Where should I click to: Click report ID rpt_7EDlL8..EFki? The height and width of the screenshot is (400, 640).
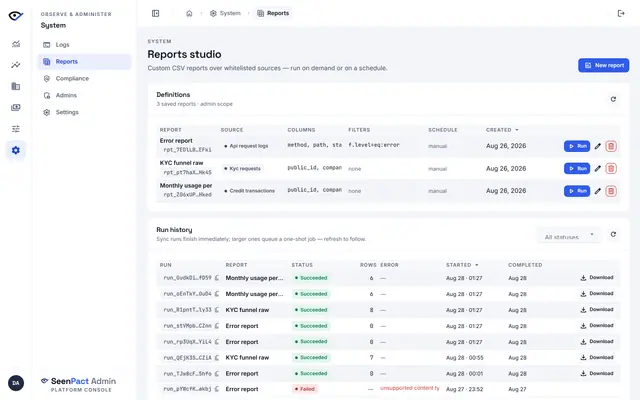pyautogui.click(x=187, y=150)
